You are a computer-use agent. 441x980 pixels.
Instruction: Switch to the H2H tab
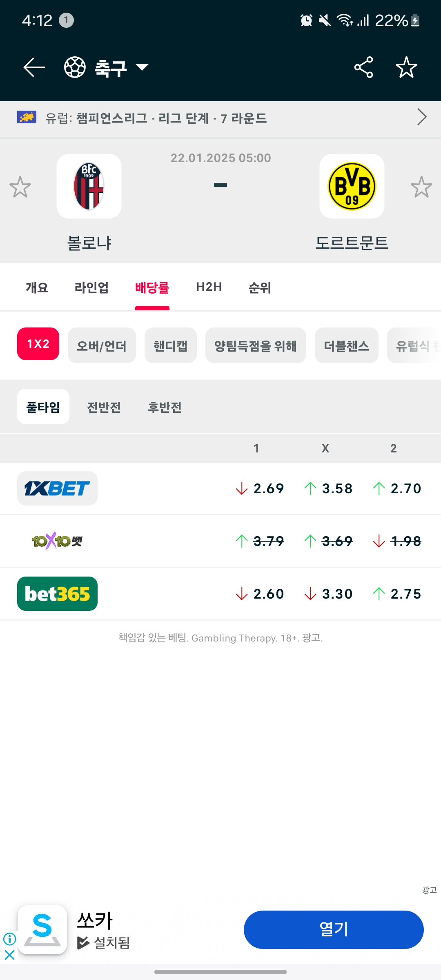tap(209, 287)
